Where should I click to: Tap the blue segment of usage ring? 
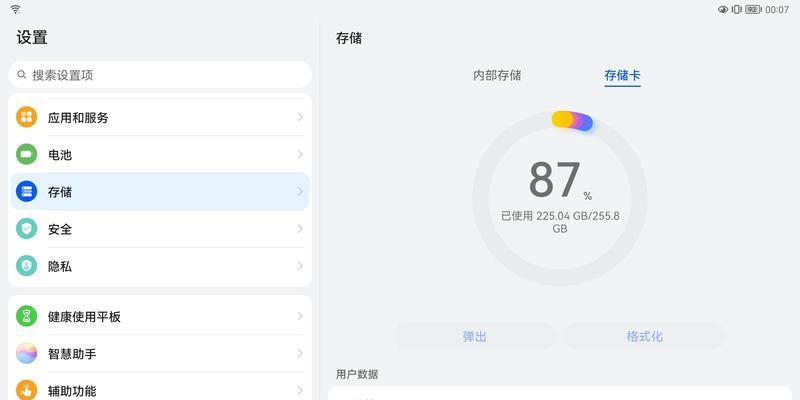click(587, 123)
